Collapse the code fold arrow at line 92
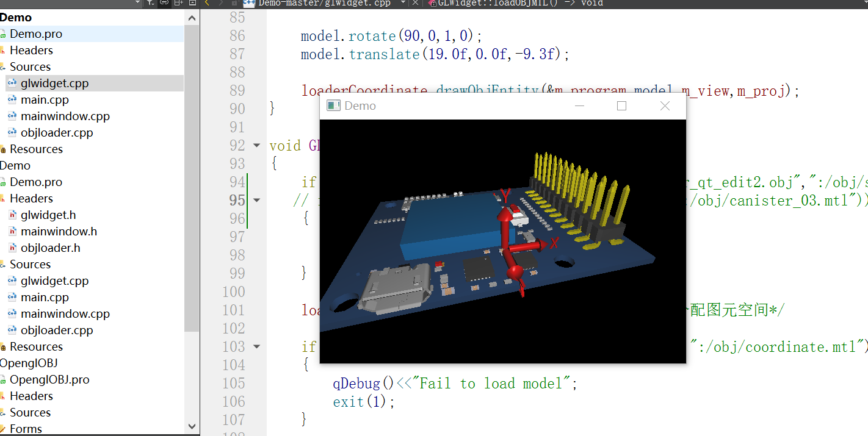 257,145
